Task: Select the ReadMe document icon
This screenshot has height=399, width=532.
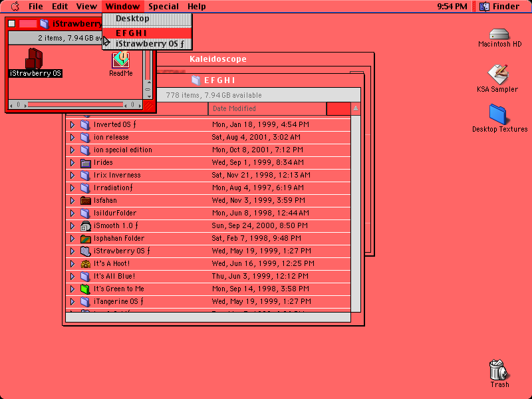Action: coord(121,60)
